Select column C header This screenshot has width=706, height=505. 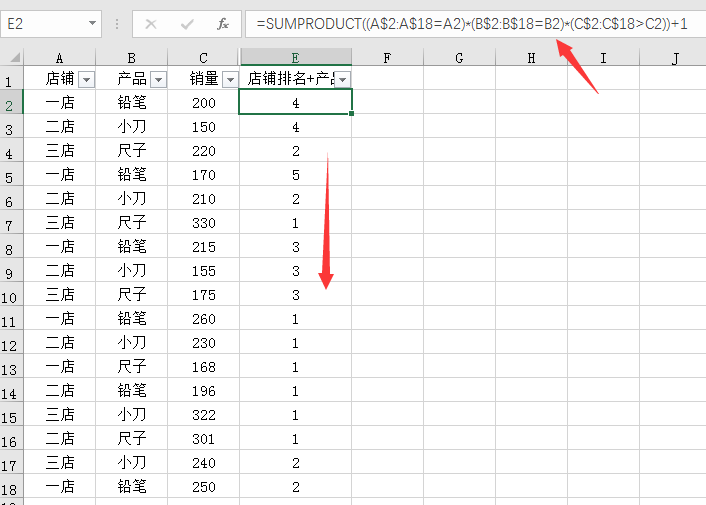tap(204, 58)
